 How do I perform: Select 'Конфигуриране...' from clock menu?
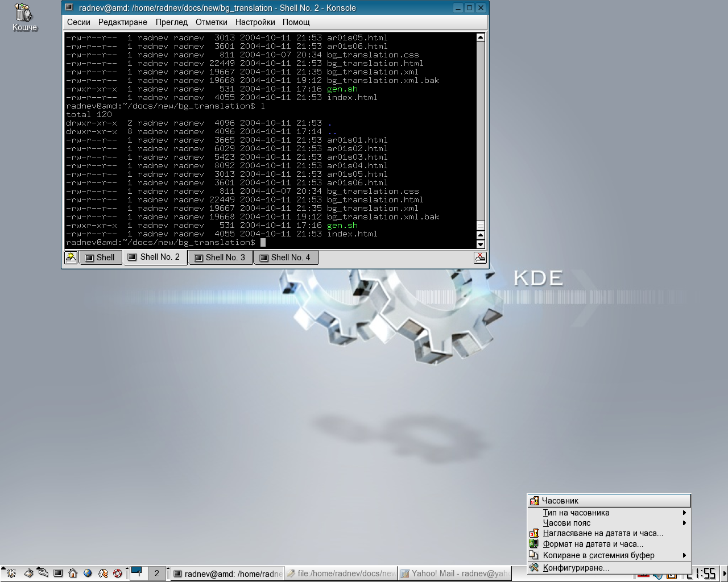(x=576, y=568)
